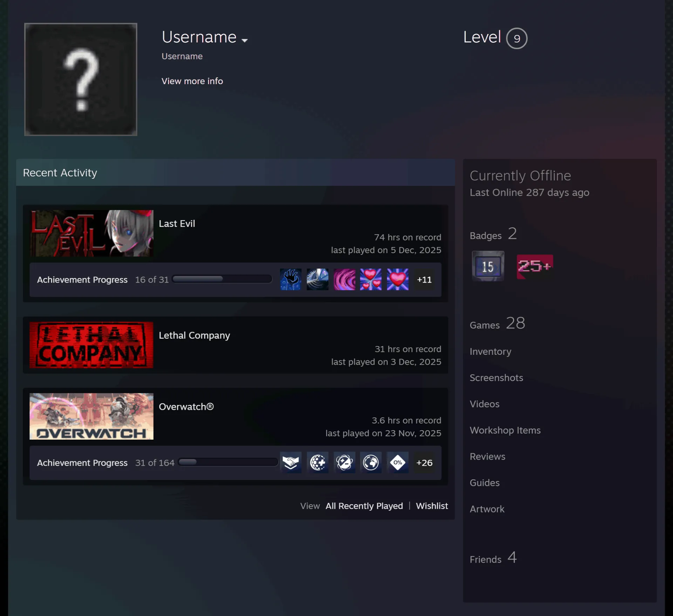This screenshot has width=673, height=616.
Task: Click the planet minus achievement icon for Overwatch
Action: point(344,462)
